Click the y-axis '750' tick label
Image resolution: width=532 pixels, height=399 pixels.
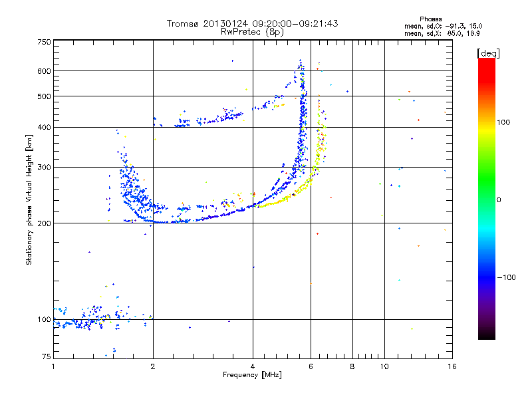point(45,42)
